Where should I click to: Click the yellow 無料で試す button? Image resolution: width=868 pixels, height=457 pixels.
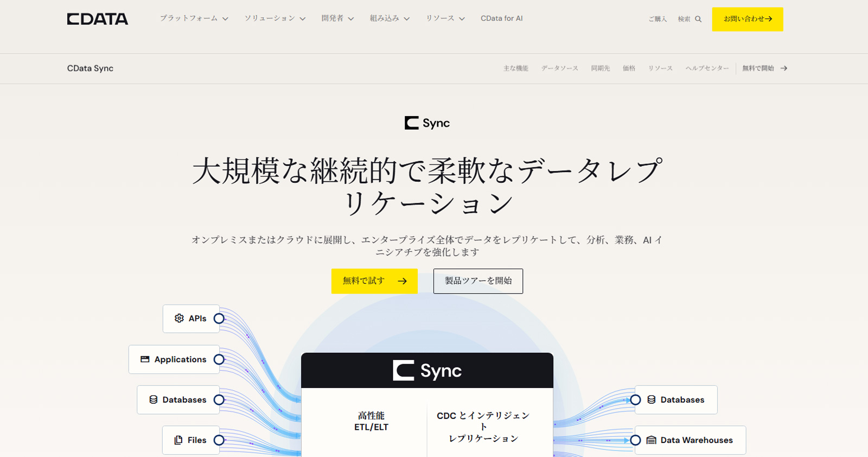click(374, 281)
